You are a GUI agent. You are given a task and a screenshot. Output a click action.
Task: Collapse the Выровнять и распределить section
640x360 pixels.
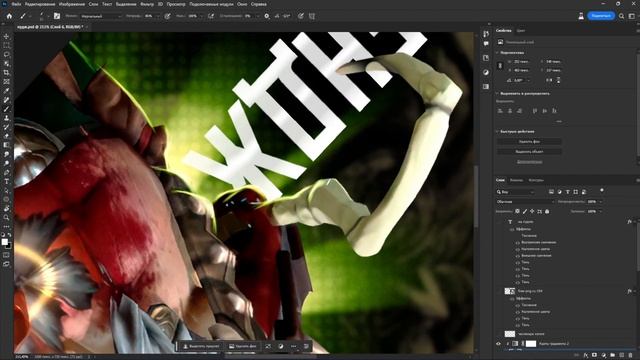(x=497, y=93)
